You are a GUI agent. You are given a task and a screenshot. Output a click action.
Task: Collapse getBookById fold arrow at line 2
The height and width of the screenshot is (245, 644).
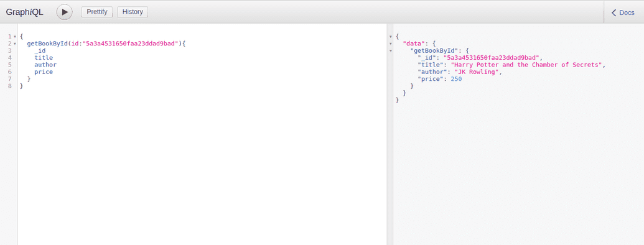click(15, 44)
